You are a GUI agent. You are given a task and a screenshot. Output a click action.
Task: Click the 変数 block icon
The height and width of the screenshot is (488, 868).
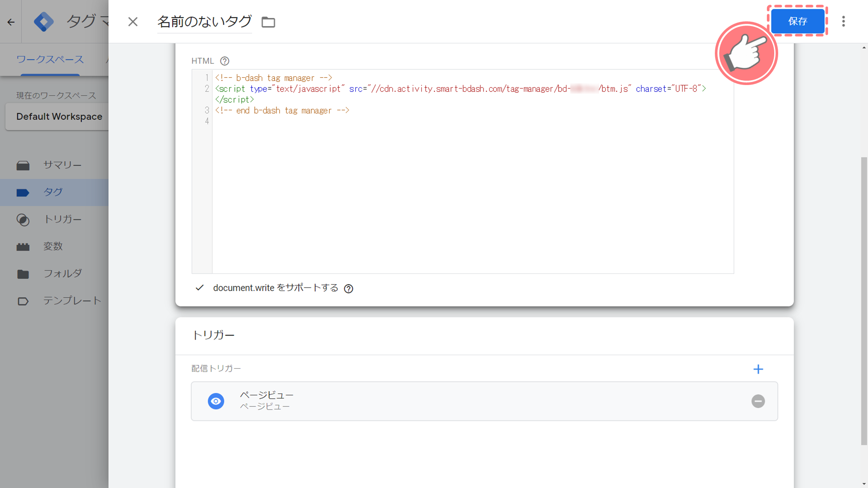[23, 247]
